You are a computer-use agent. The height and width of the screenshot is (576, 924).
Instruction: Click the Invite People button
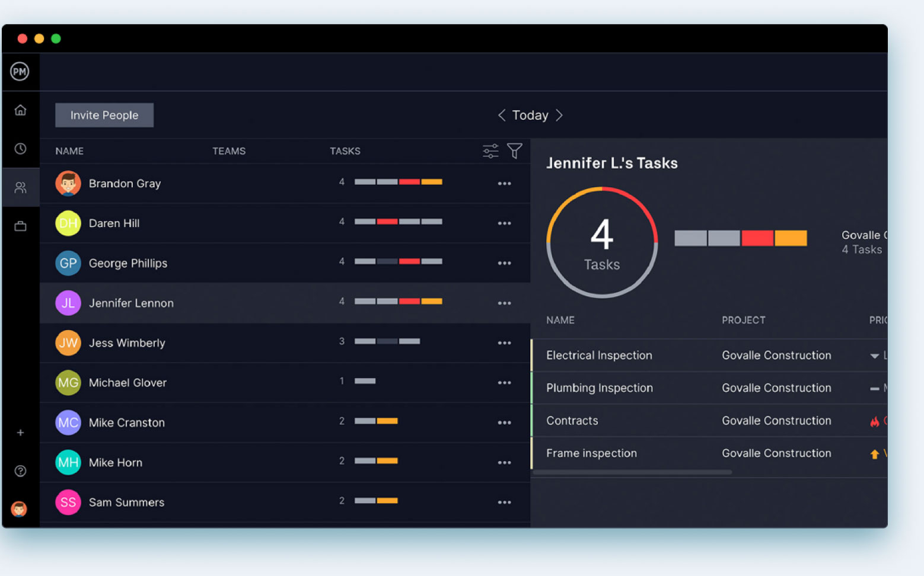pos(104,115)
